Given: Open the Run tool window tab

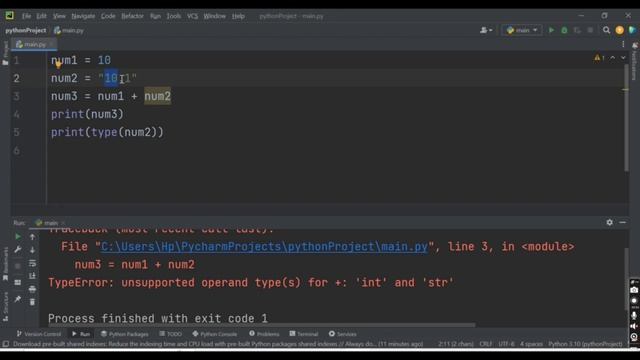Looking at the screenshot, I should [x=81, y=334].
